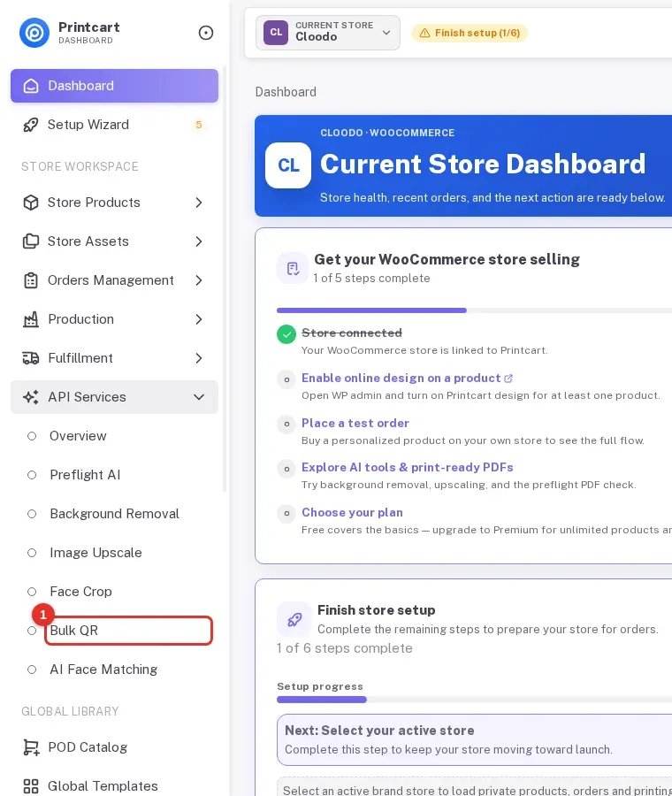
Task: Collapse API Services chevron
Action: (x=199, y=397)
